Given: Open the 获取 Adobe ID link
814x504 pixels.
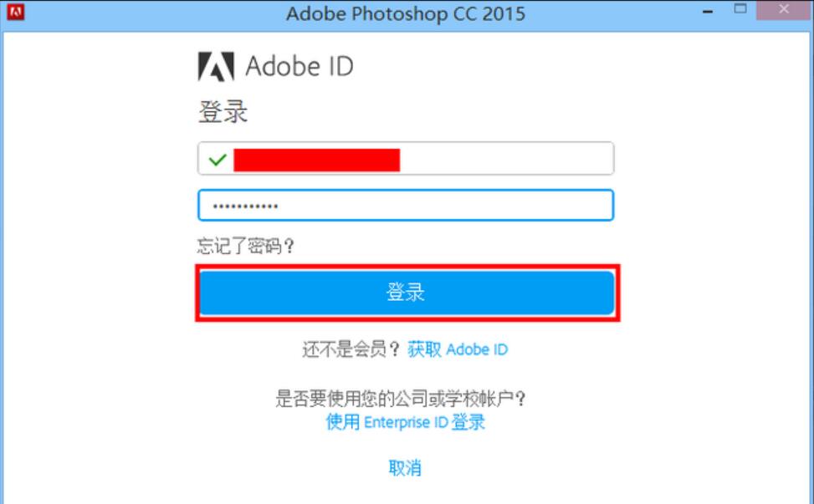Looking at the screenshot, I should coord(458,349).
